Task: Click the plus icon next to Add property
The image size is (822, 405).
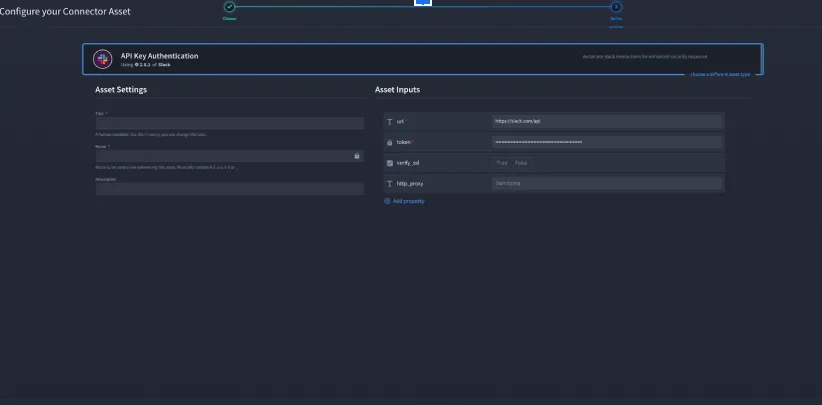Action: click(x=387, y=201)
